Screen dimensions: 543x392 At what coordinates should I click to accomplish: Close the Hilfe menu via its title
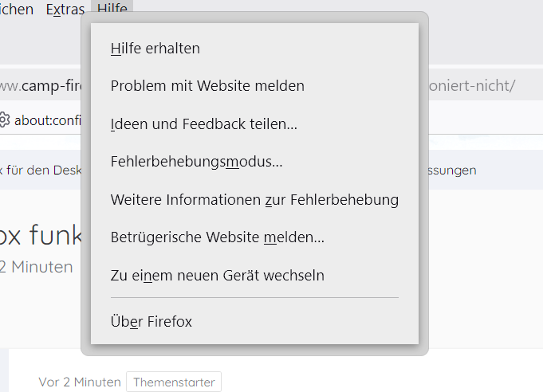pos(112,10)
